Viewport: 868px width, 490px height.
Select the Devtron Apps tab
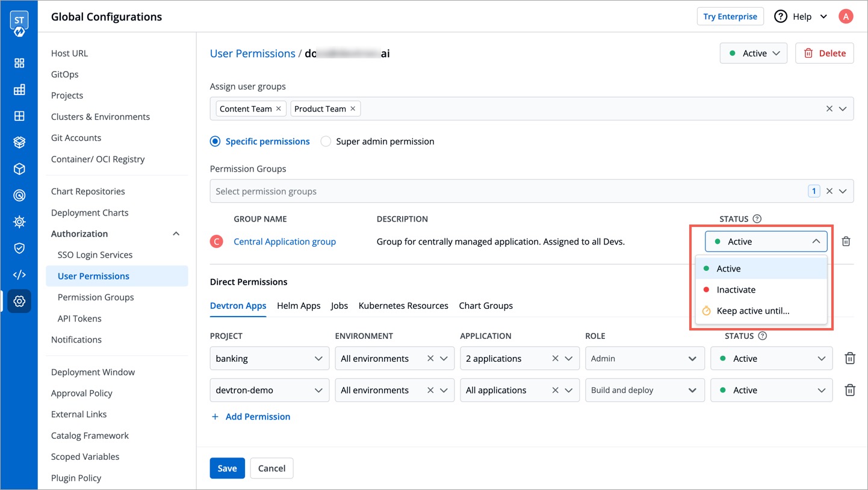238,306
